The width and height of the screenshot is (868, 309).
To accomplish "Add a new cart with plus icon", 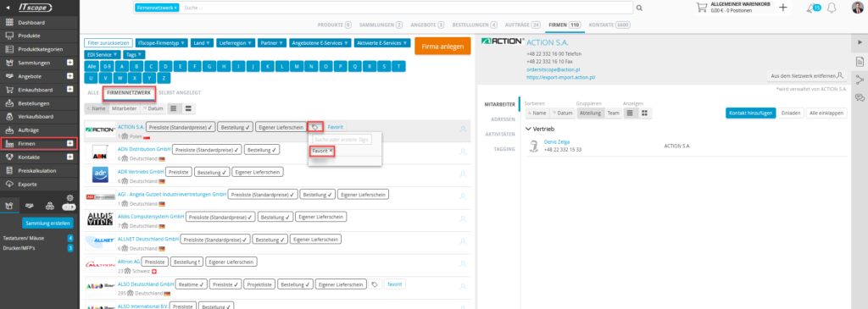I will click(782, 8).
